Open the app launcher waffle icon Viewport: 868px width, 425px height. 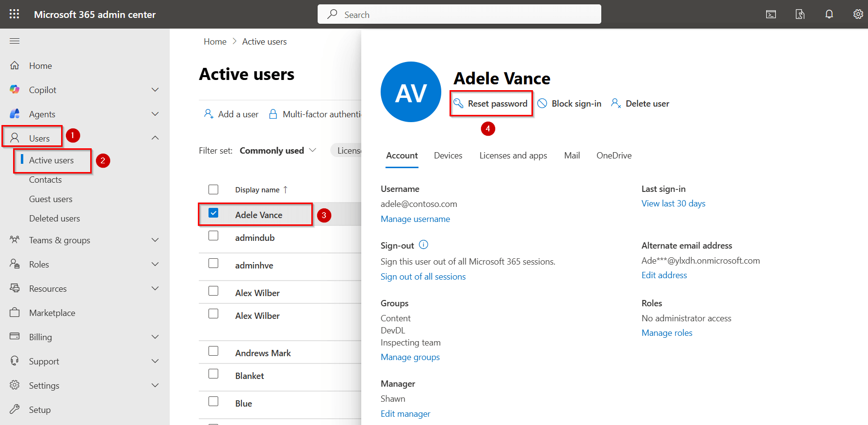click(15, 14)
